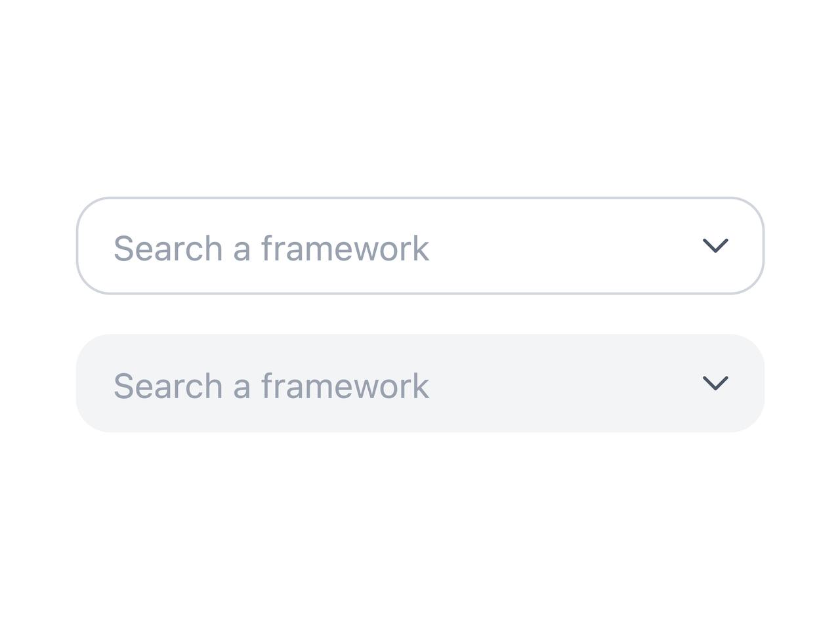Activate the first framework search box

pos(420,246)
